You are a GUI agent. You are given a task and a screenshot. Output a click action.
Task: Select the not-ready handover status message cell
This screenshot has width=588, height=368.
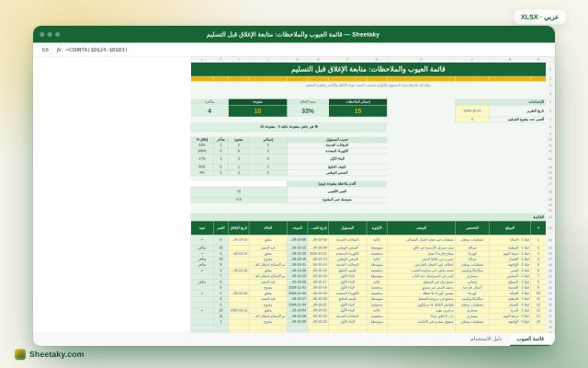(x=288, y=127)
